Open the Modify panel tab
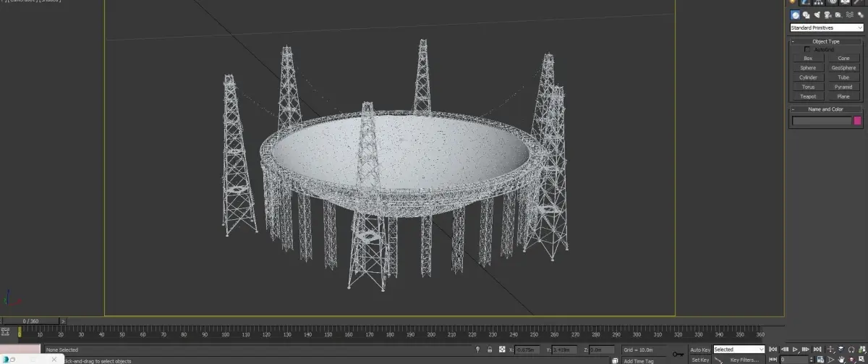This screenshot has width=868, height=364. [x=805, y=2]
